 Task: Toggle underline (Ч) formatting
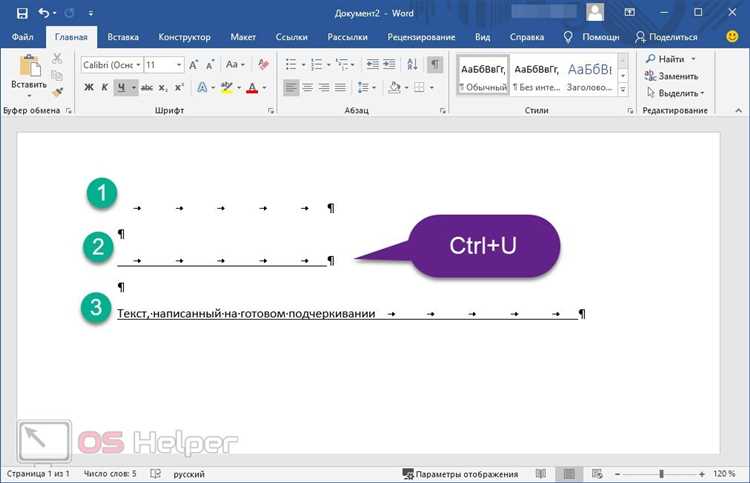point(121,87)
